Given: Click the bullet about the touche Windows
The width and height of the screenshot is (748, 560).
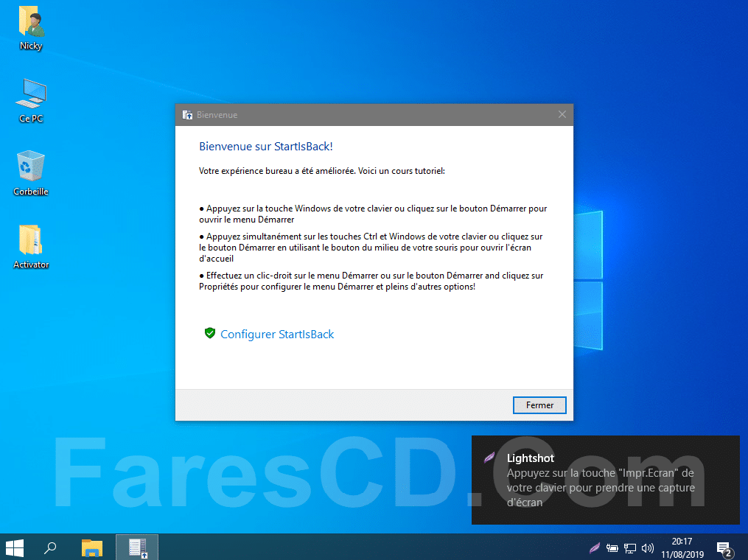Looking at the screenshot, I should (373, 214).
